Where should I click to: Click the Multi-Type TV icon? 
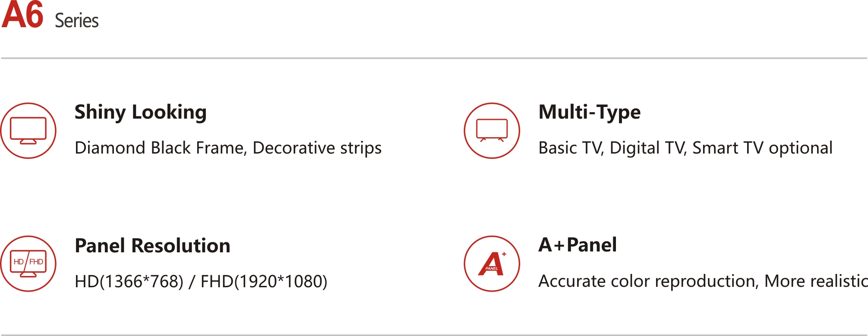tap(492, 131)
